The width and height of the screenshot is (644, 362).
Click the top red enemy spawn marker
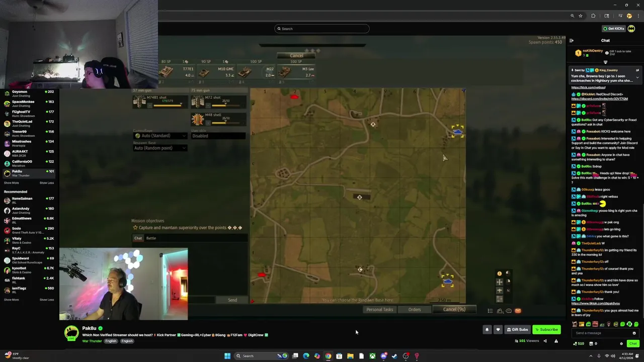tap(294, 97)
